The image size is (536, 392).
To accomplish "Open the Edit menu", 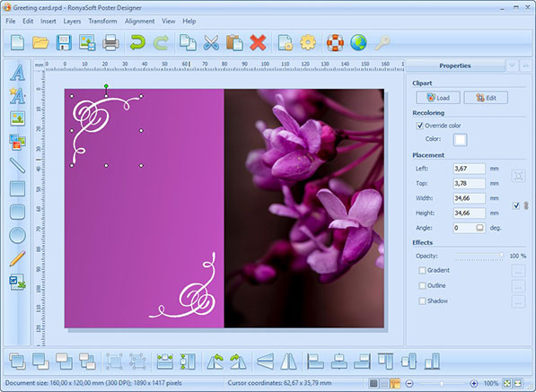I will coord(28,22).
